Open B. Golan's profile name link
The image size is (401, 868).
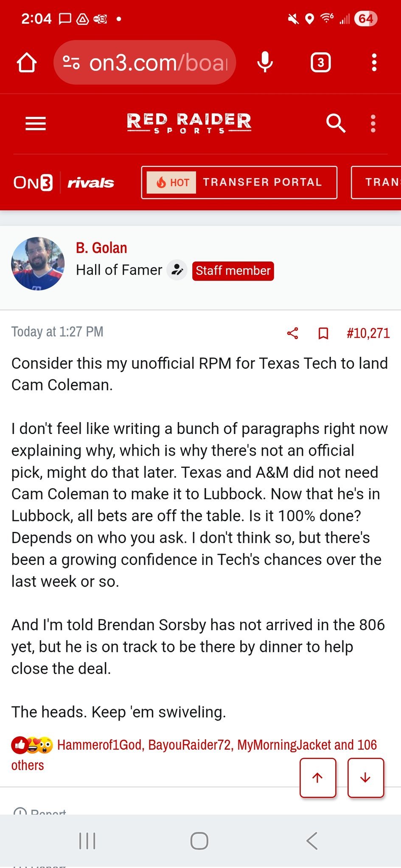pos(101,248)
